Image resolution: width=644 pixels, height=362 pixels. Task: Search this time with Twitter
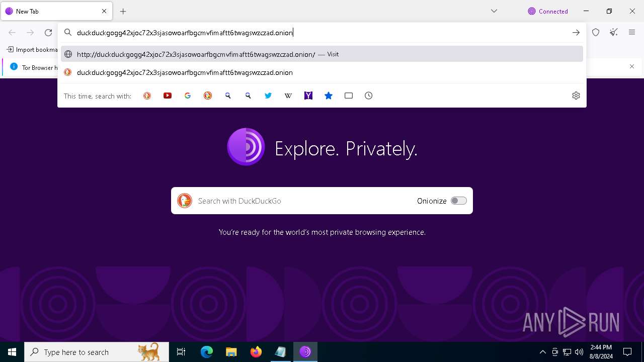coord(268,96)
